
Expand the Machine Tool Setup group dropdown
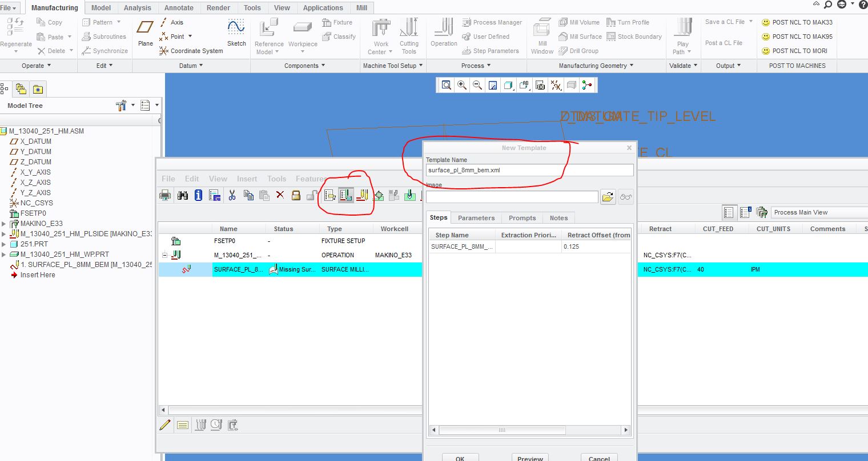tap(393, 66)
